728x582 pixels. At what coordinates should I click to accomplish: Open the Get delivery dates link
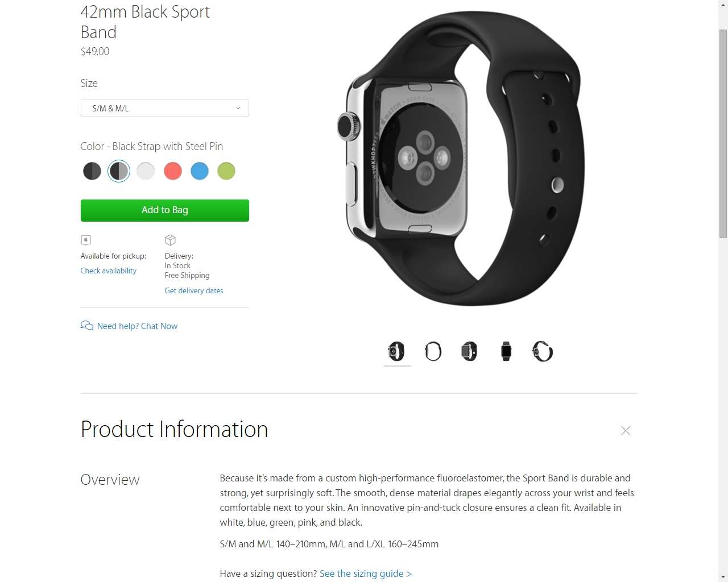(194, 291)
